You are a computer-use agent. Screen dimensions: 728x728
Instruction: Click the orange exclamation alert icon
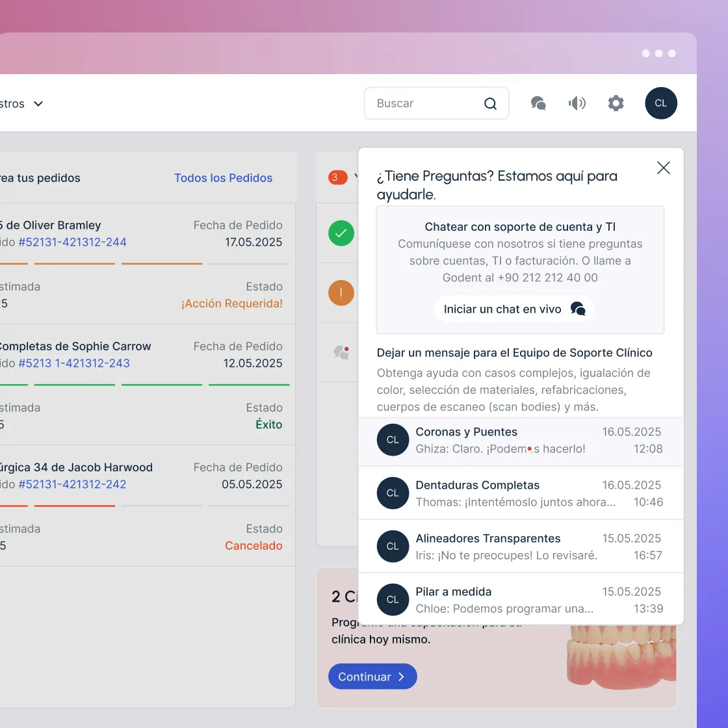[x=341, y=293]
